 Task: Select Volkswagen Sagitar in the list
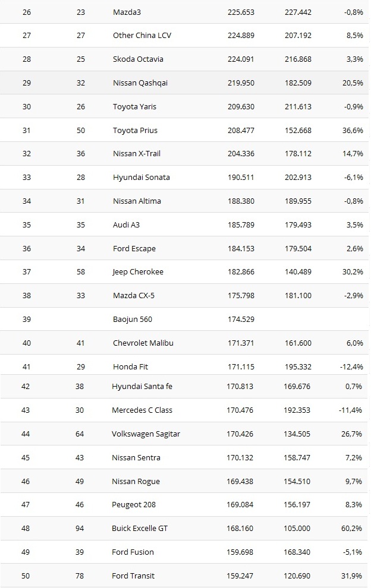tap(146, 434)
